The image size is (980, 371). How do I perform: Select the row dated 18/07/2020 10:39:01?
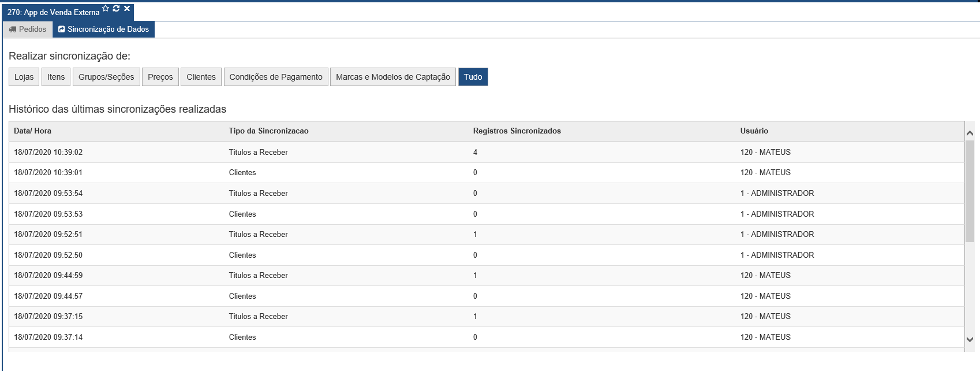coord(487,173)
